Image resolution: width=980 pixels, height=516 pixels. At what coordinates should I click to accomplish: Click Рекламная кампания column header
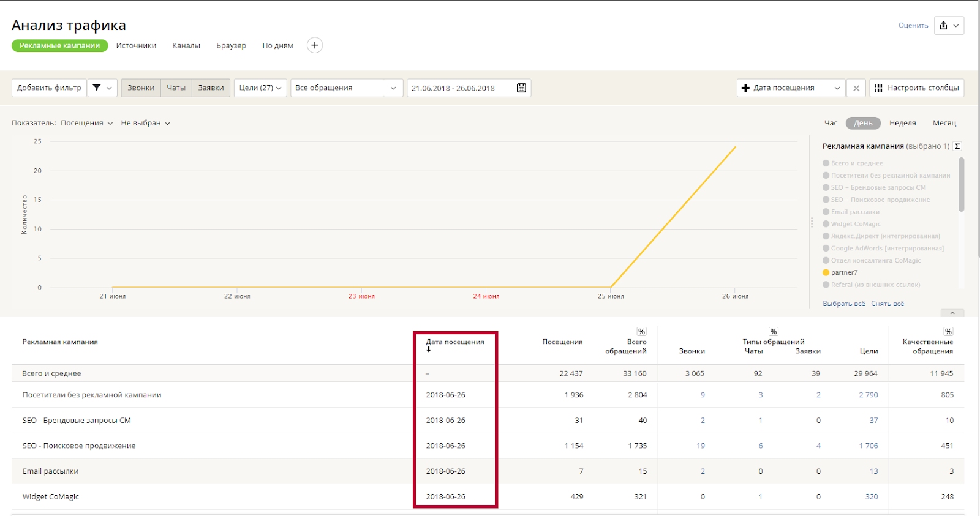click(60, 342)
